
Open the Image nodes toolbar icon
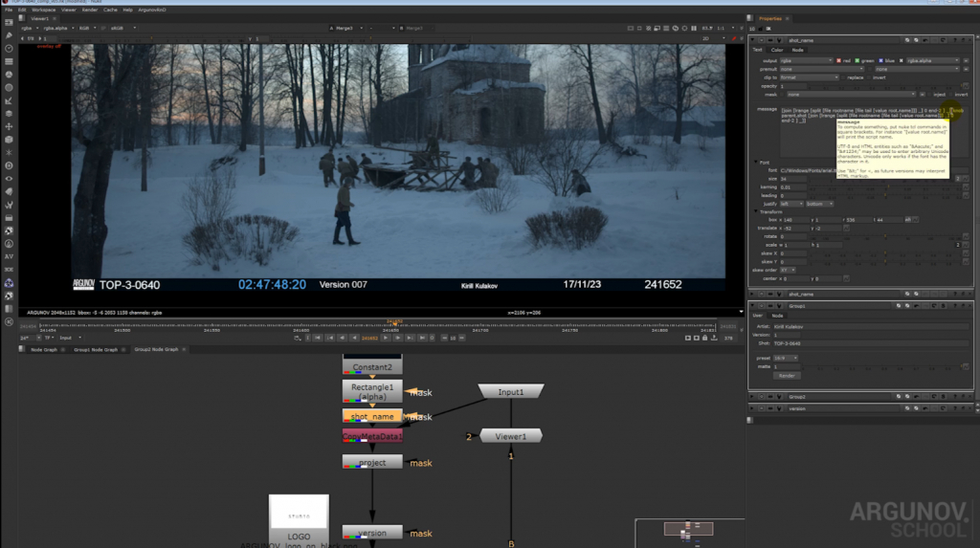[x=9, y=23]
